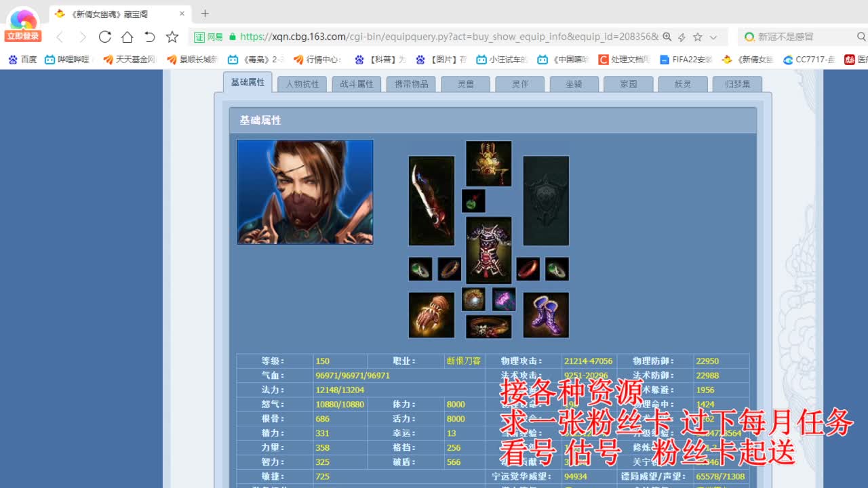Open the 哔哩哔哩 bookmark

[x=67, y=60]
